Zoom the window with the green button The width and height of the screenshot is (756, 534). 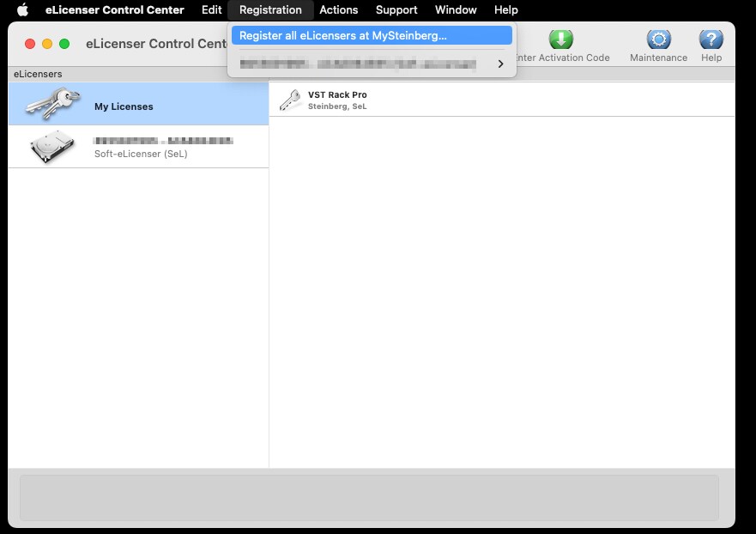pos(64,44)
